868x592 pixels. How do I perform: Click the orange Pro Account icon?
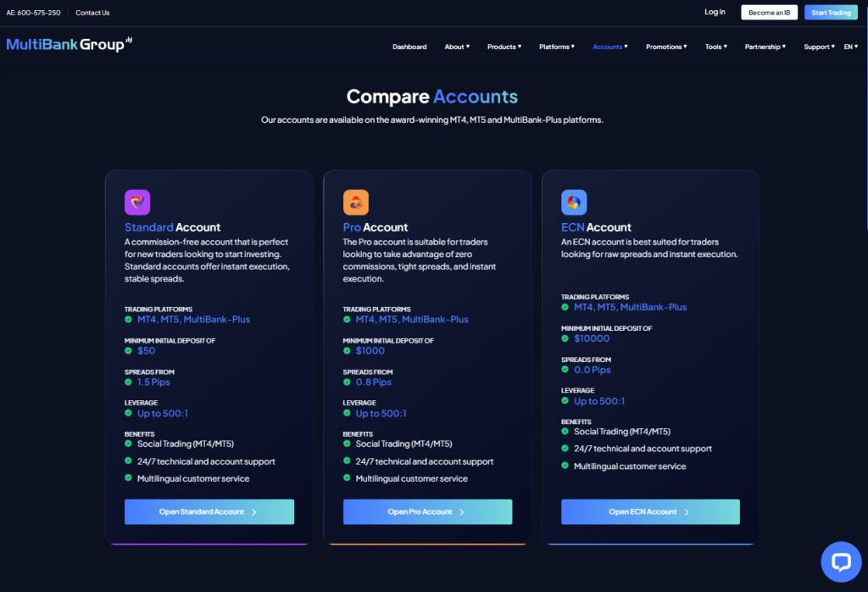(x=355, y=203)
